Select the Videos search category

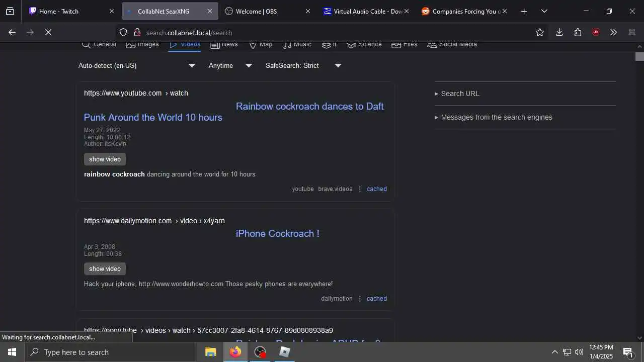(x=185, y=44)
